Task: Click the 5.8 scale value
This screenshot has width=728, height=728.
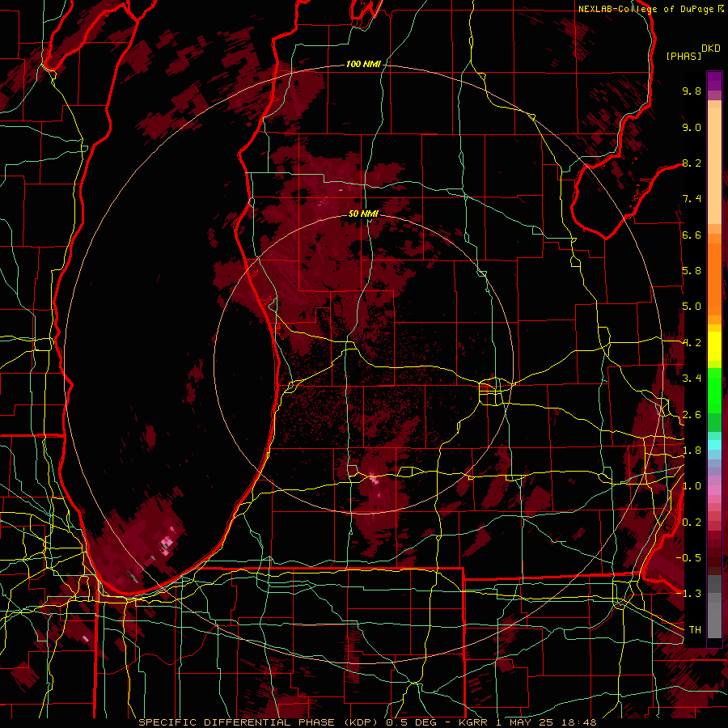Action: (692, 271)
